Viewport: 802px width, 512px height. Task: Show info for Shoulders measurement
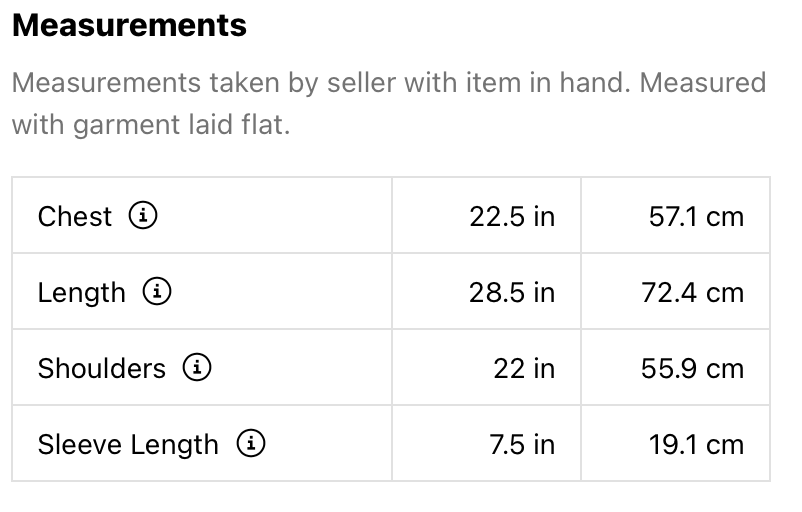[x=197, y=368]
